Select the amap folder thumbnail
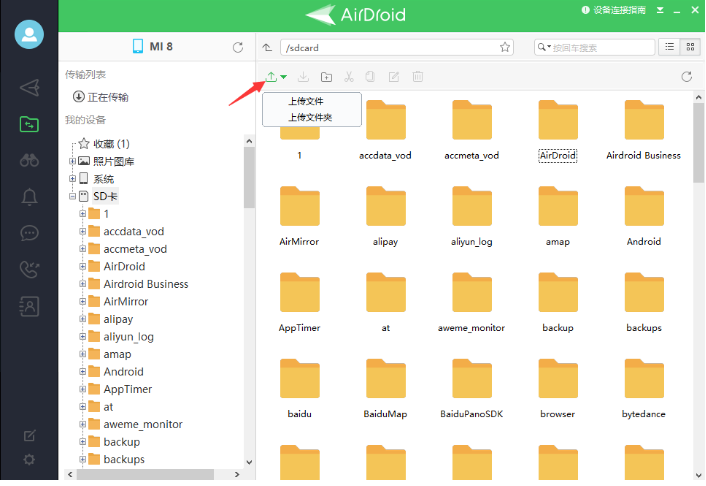This screenshot has height=486, width=706. (558, 216)
